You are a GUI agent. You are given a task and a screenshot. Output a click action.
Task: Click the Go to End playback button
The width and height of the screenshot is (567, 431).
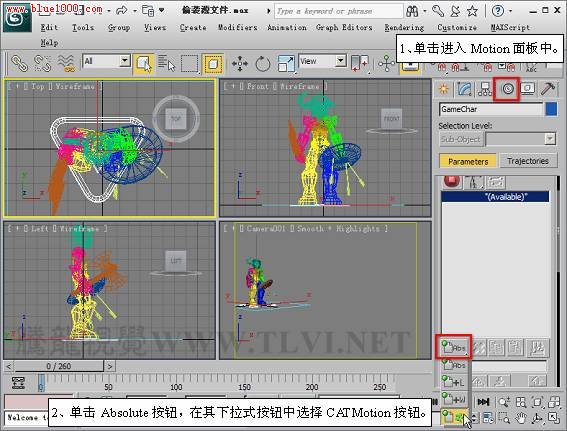click(x=483, y=402)
